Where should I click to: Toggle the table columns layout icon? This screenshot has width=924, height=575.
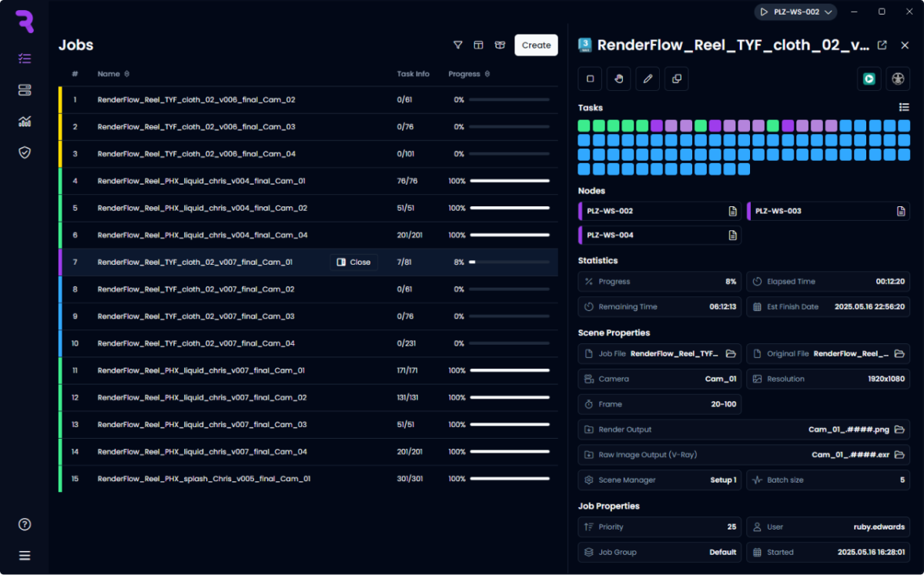(478, 45)
